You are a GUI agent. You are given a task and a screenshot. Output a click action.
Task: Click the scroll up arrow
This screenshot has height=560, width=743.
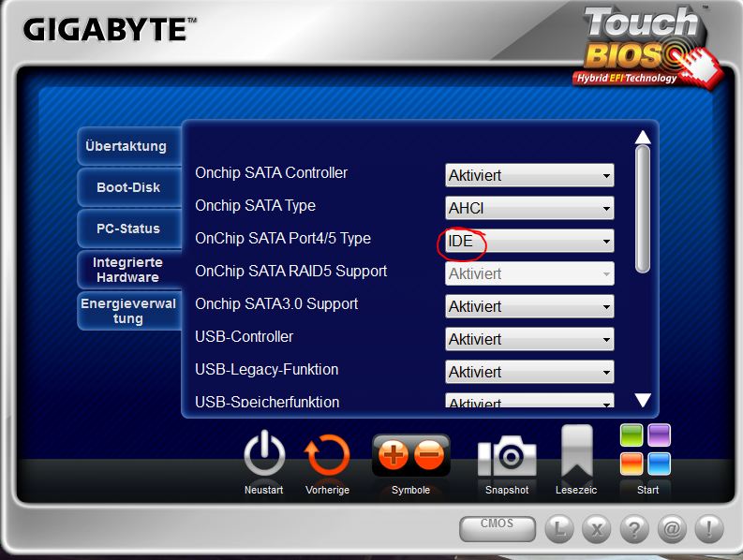point(643,137)
